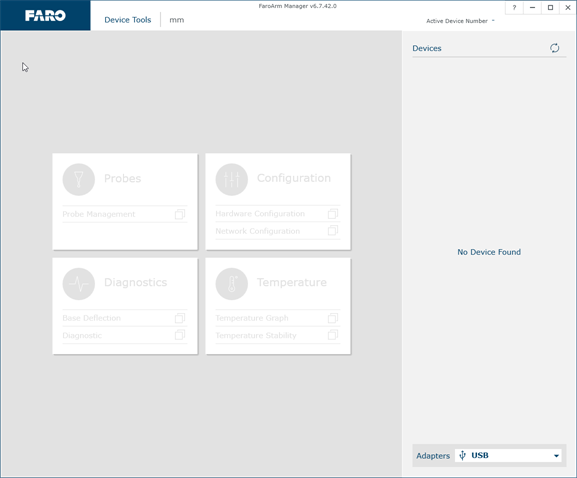Open the Hardware Configuration window icon
The height and width of the screenshot is (478, 577).
(x=333, y=214)
